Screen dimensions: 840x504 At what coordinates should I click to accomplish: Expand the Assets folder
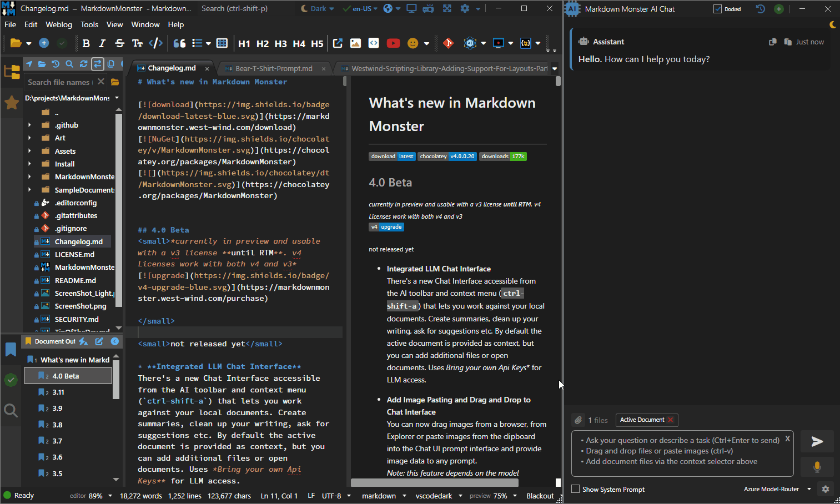[x=29, y=151]
